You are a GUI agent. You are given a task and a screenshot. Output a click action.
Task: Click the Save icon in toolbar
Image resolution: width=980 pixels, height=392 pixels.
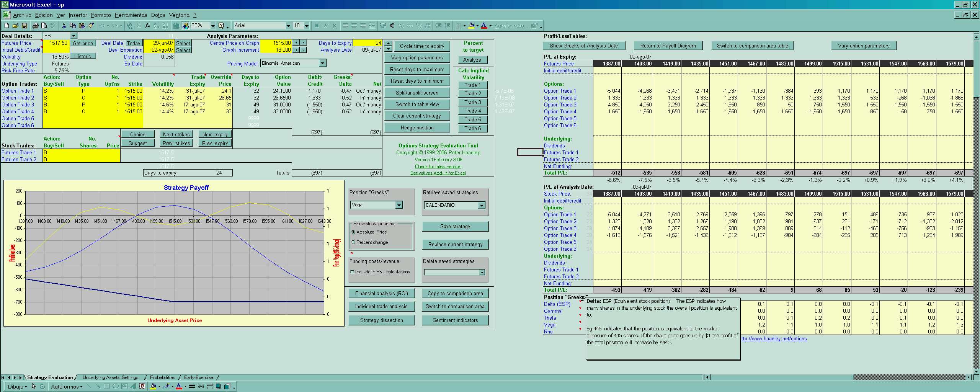tap(24, 26)
